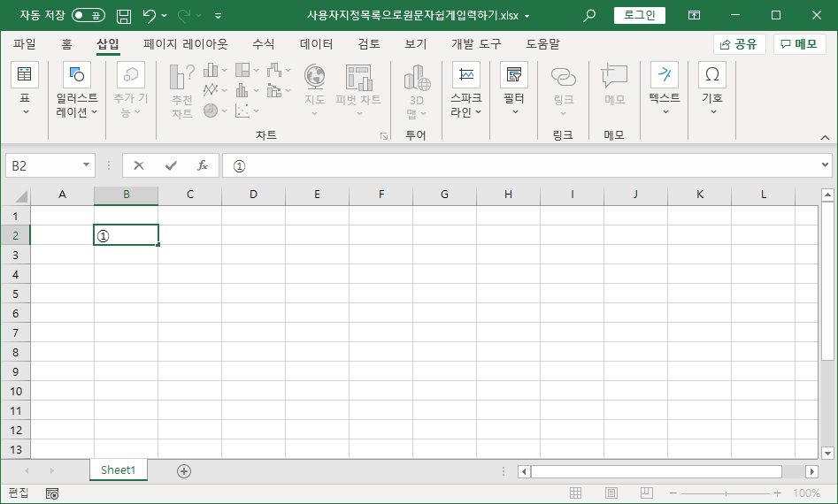
Task: Open the Undo history dropdown arrow
Action: coord(164,16)
